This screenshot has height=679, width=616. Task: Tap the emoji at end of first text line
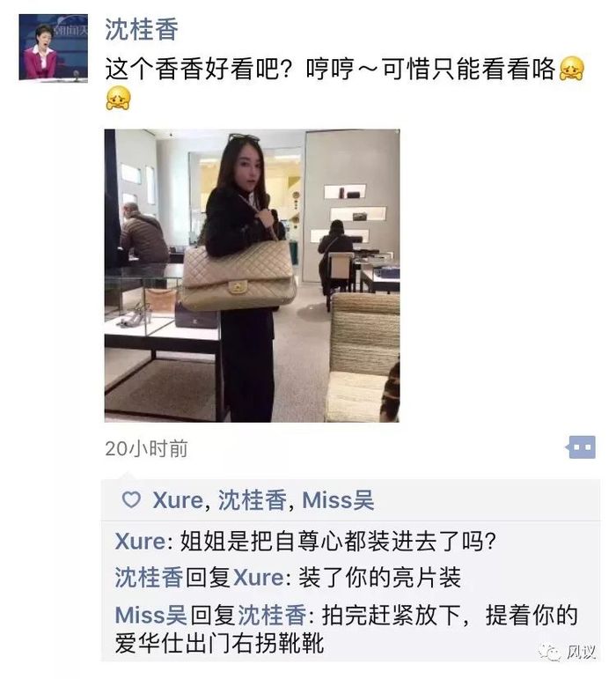tap(571, 69)
